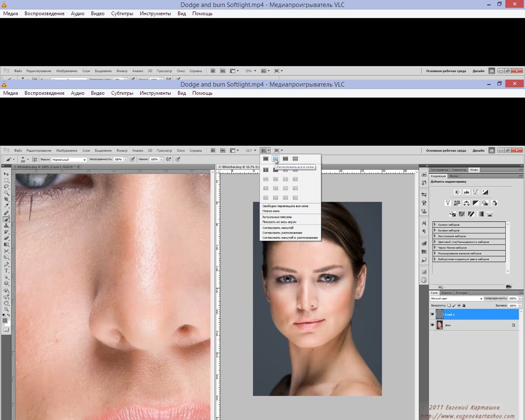Screen dimensions: 525x420
Task: Expand the 'Кривые наборов' presets group
Action: click(x=435, y=231)
